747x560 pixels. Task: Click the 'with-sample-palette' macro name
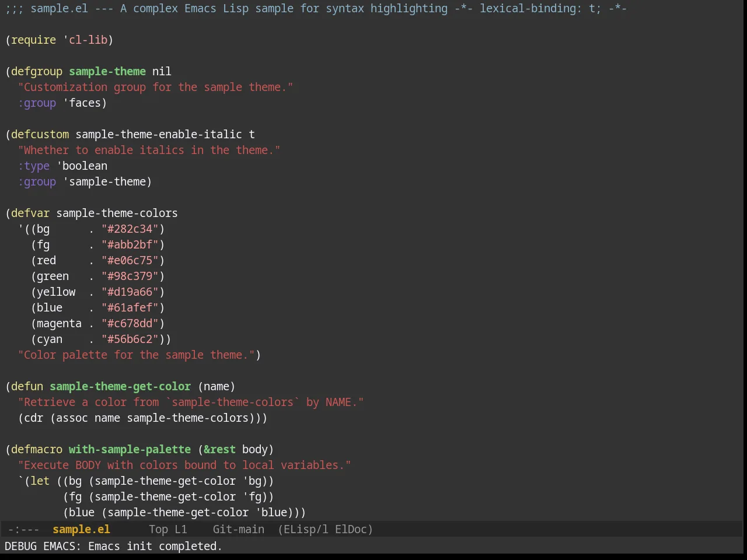pyautogui.click(x=130, y=449)
